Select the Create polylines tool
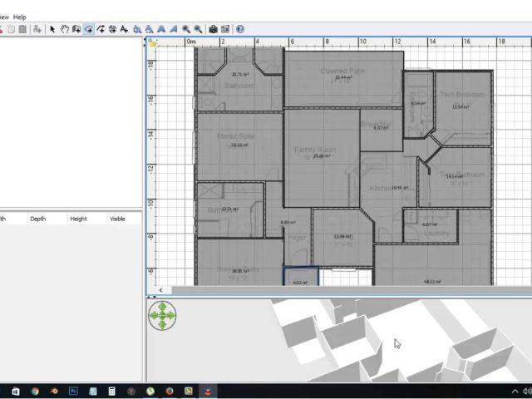Screen dimensions: 532x399 pyautogui.click(x=101, y=29)
